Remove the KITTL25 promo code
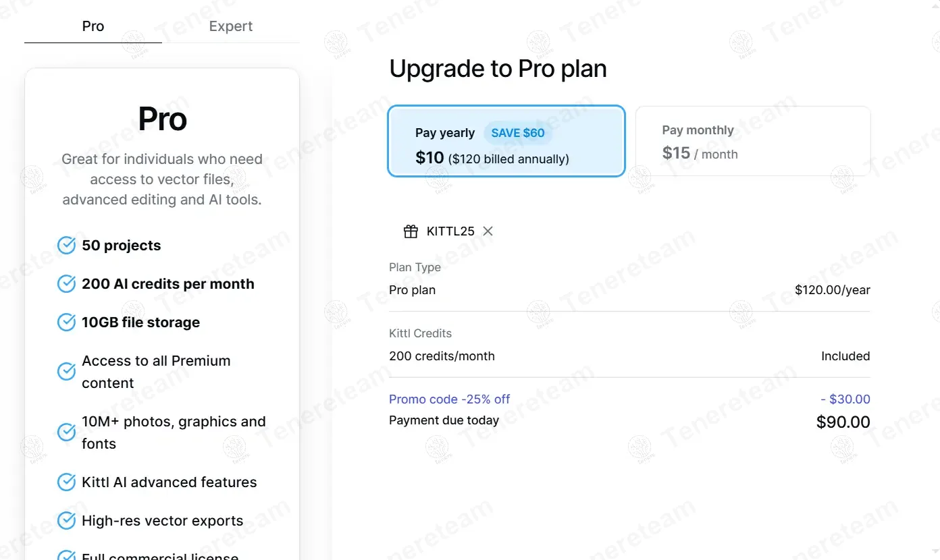940x560 pixels. (x=488, y=231)
